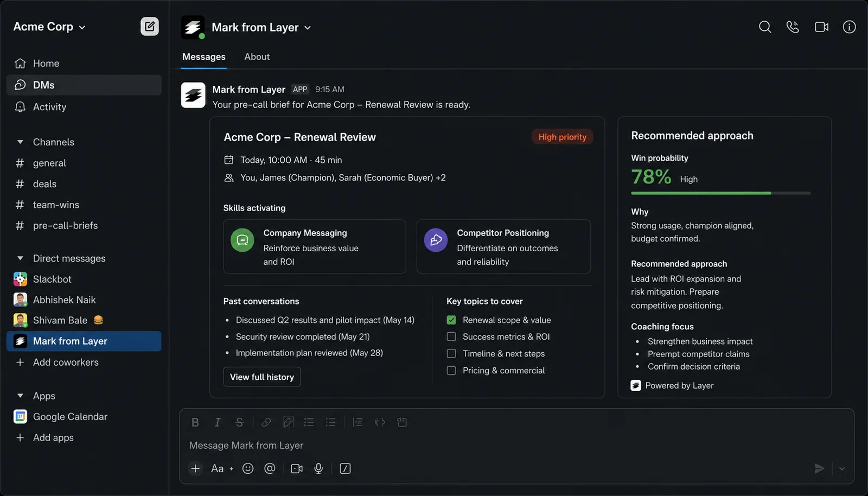Collapse the Channels section
868x496 pixels.
tap(20, 142)
